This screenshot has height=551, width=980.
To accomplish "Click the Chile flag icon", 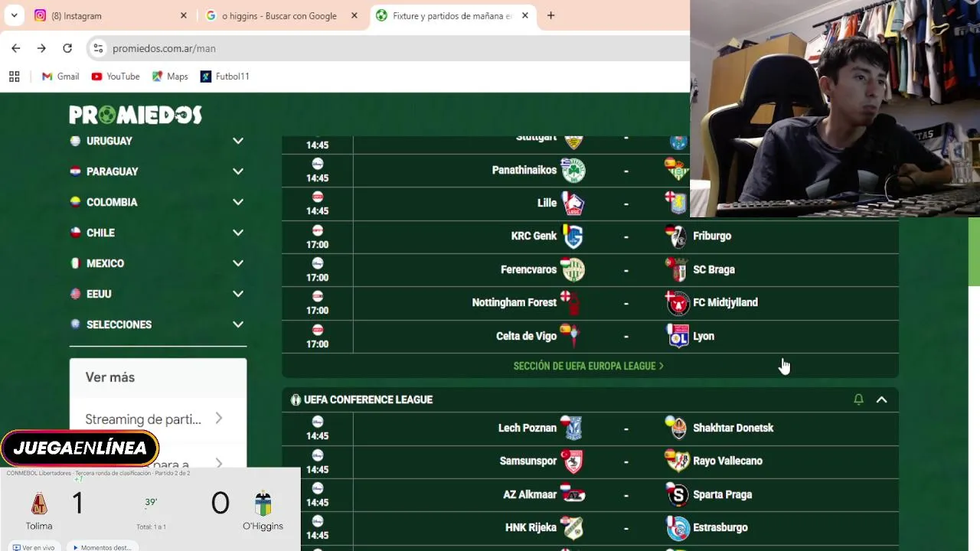I will tap(75, 233).
